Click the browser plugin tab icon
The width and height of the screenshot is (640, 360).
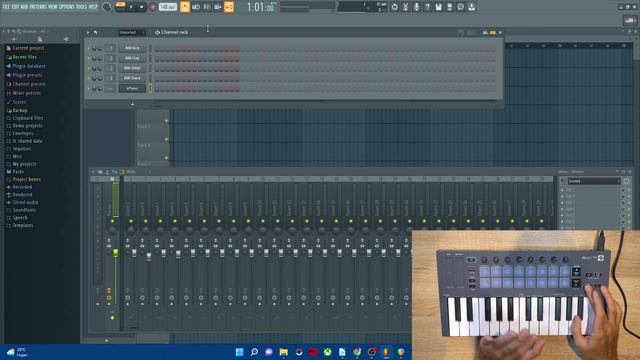[66, 39]
